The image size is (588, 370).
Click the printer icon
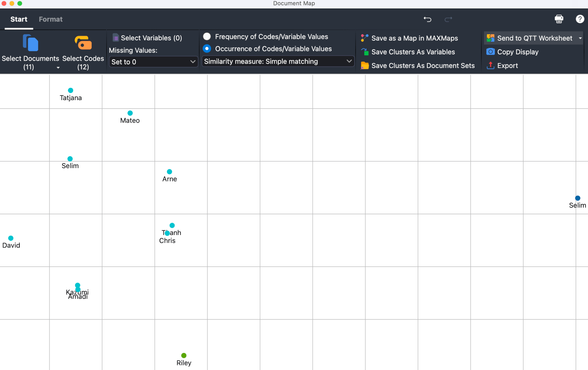pyautogui.click(x=559, y=19)
